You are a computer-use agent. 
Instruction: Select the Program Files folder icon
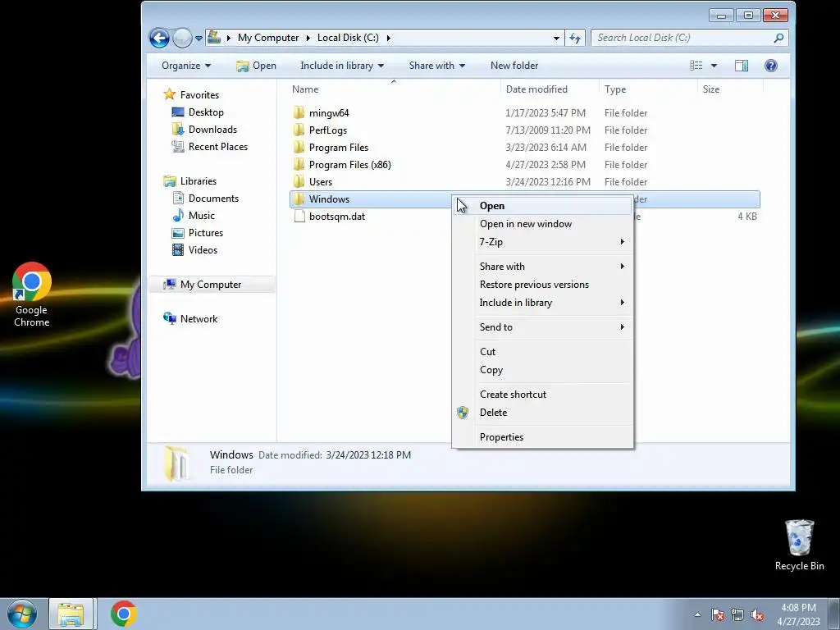pos(299,147)
